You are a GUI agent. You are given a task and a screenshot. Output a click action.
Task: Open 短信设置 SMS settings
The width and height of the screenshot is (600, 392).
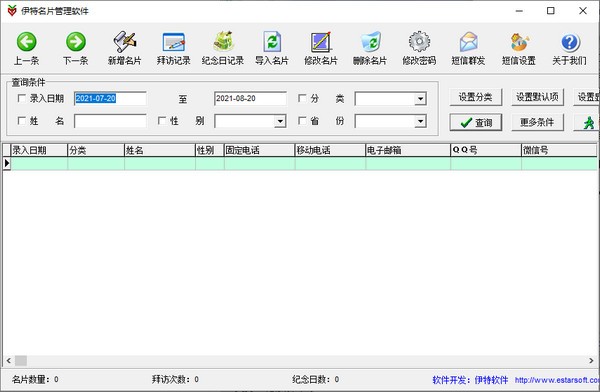(518, 49)
